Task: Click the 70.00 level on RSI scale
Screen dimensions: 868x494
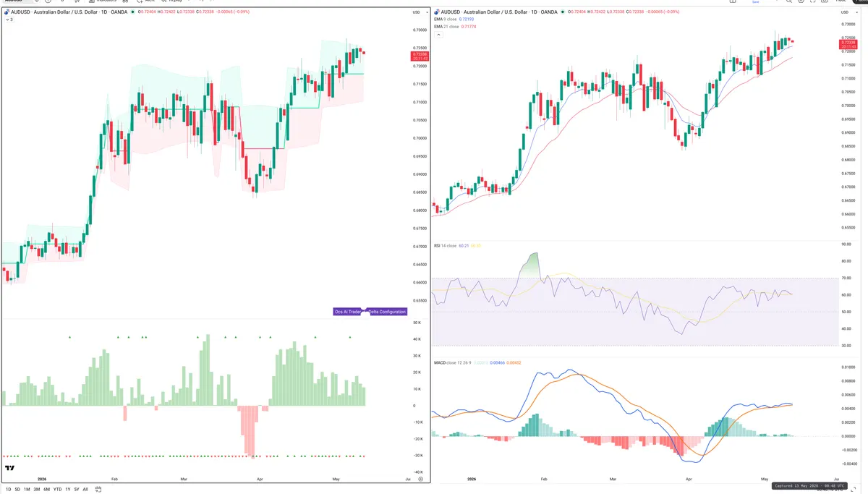Action: pyautogui.click(x=846, y=278)
